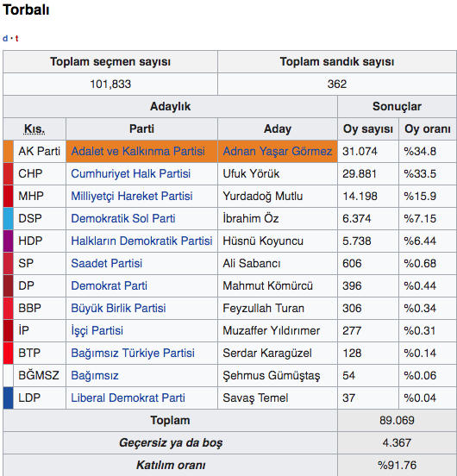Click the Torbalı section heading
457x476 pixels.
(26, 9)
